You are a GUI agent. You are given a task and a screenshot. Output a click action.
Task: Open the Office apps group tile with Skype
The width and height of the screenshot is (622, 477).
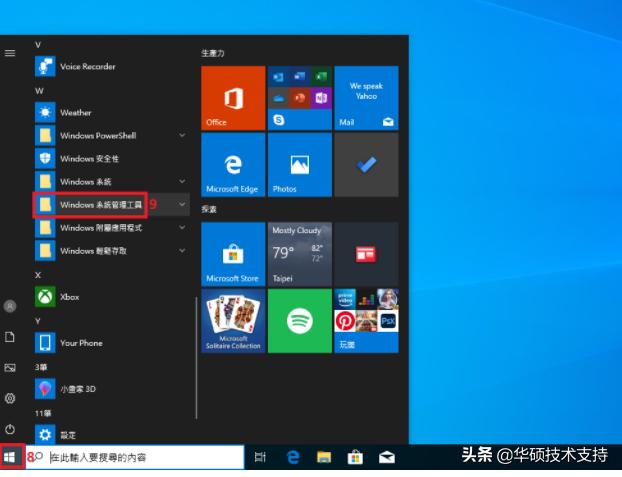[300, 98]
